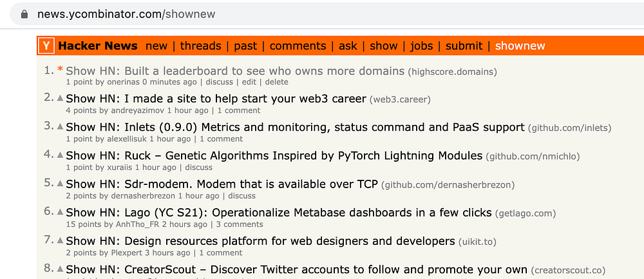The width and height of the screenshot is (644, 279).
Task: Upvote the Design resources platform post
Action: (61, 240)
